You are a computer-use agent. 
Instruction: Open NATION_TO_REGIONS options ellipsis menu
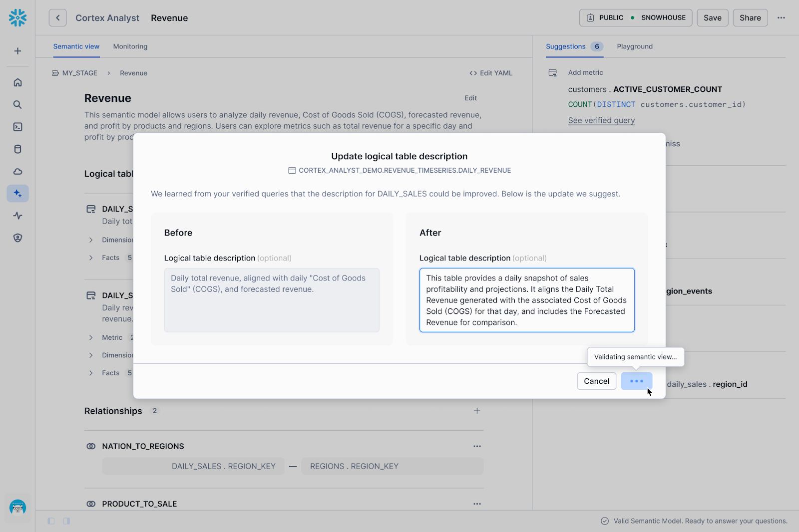point(477,446)
